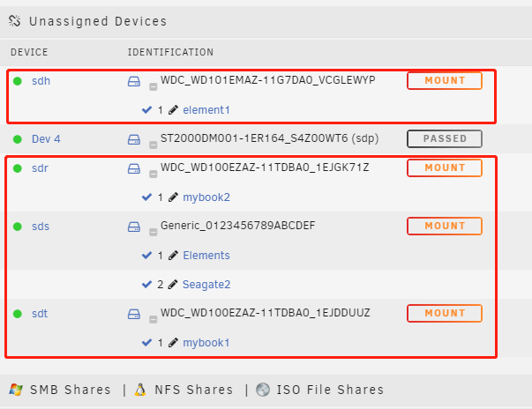Viewport: 532px width, 409px height.
Task: Switch to ISO File Shares section
Action: click(320, 390)
